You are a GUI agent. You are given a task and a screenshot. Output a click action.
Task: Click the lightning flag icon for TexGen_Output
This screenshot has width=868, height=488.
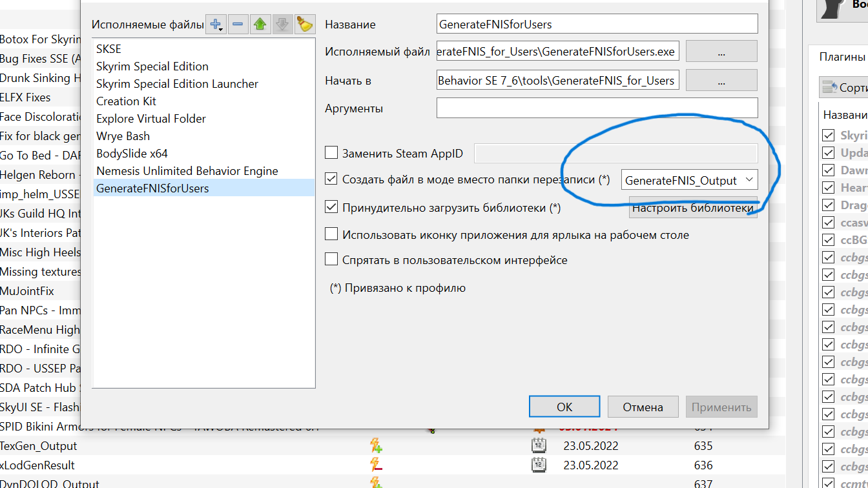pos(375,445)
